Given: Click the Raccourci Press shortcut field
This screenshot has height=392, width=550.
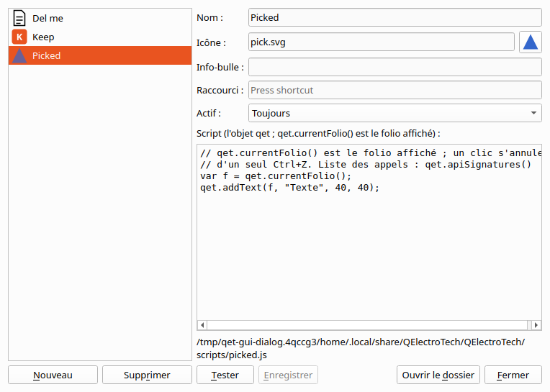Looking at the screenshot, I should [x=395, y=90].
